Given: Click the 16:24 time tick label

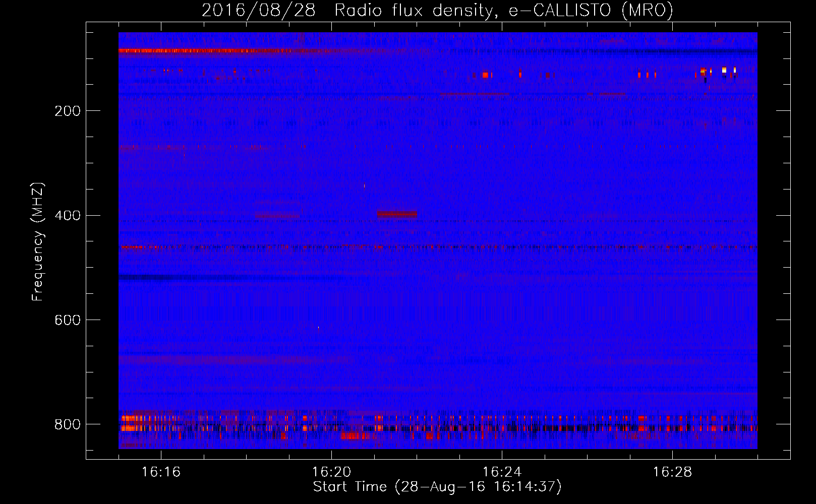Looking at the screenshot, I should tap(502, 472).
